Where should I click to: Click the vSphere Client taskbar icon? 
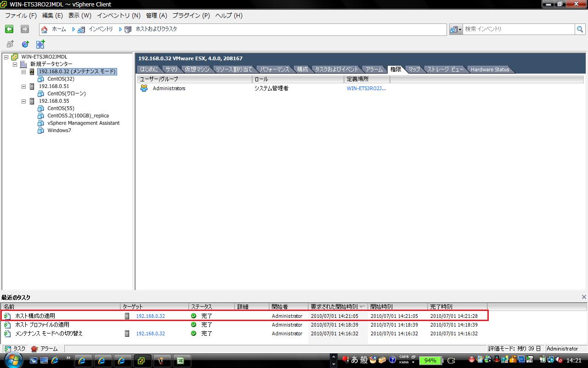(x=141, y=361)
